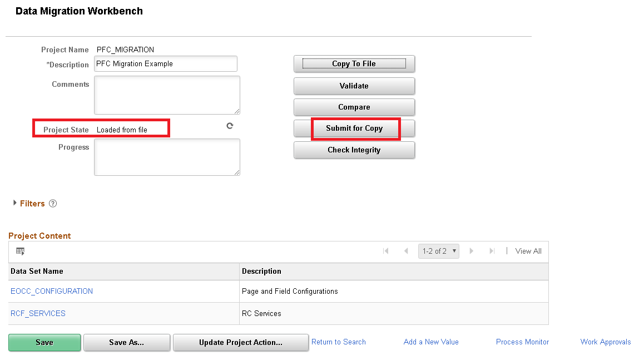Open the EOCC_CONFIGURATION data set

(51, 290)
